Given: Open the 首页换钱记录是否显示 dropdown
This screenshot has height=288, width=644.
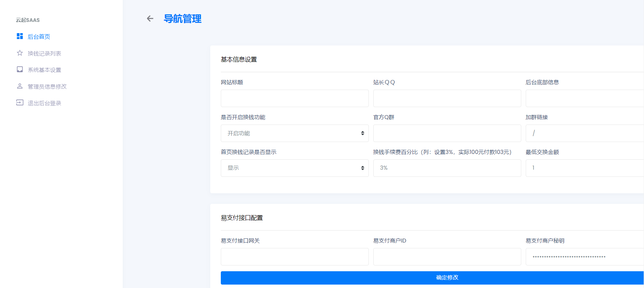Looking at the screenshot, I should point(295,168).
